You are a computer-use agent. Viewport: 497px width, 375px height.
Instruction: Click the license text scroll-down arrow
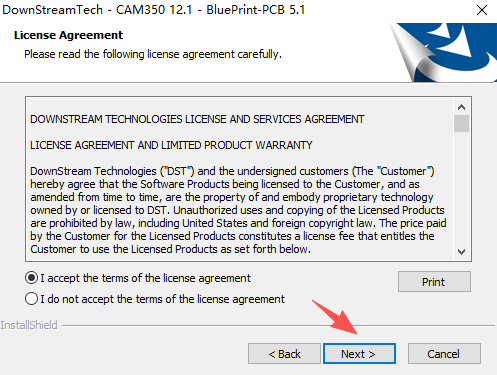coord(461,252)
